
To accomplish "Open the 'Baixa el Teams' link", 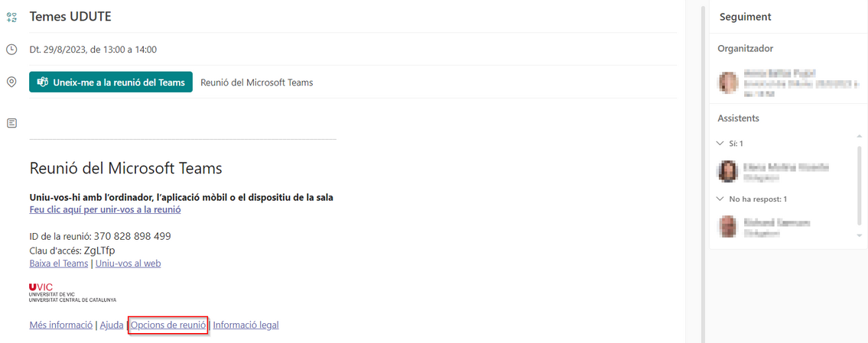I will tap(59, 264).
